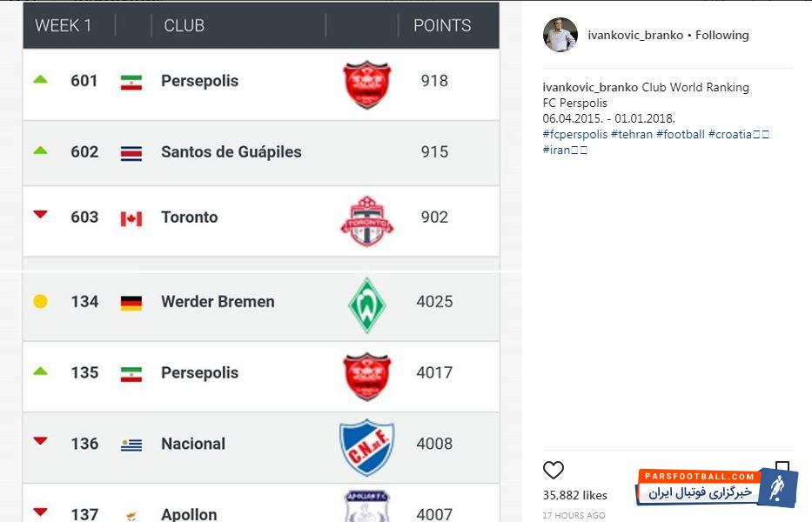Screen dimensions: 812x522
Task: Click the Persepolis crest at rank 135
Action: pyautogui.click(x=366, y=376)
